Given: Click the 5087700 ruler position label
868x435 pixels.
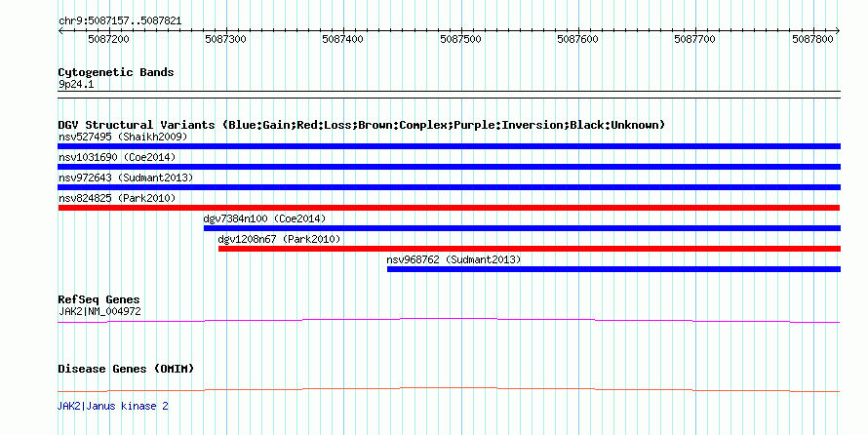Looking at the screenshot, I should 694,39.
